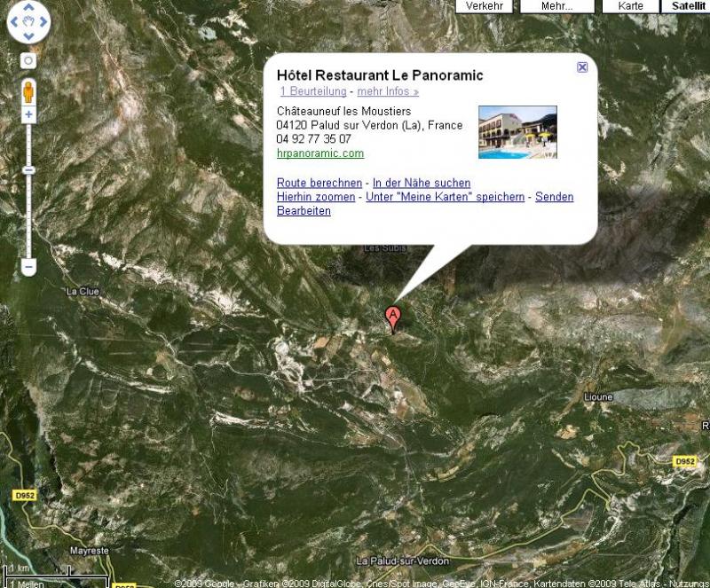Viewport: 710px width, 588px height.
Task: Pan the map right with the arrow
Action: (43, 21)
